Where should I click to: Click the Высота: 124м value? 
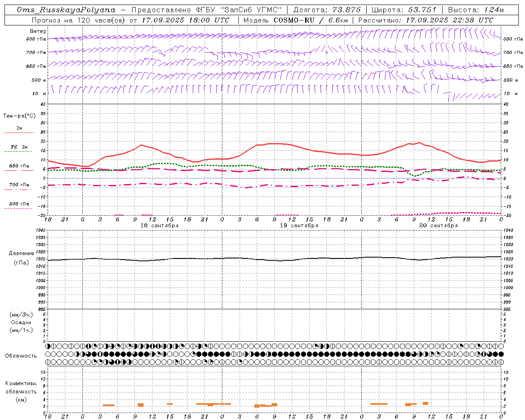pyautogui.click(x=476, y=10)
